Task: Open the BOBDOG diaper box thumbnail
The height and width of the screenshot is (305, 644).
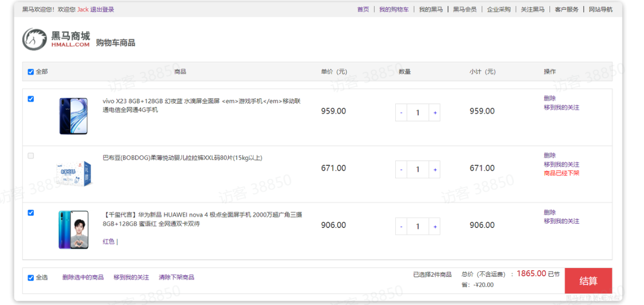Action: [73, 173]
